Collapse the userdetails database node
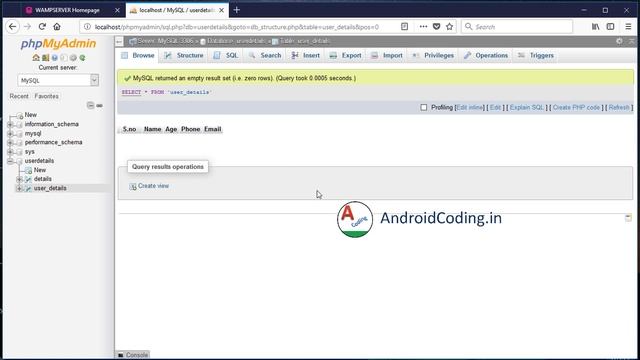The image size is (640, 360). point(10,161)
